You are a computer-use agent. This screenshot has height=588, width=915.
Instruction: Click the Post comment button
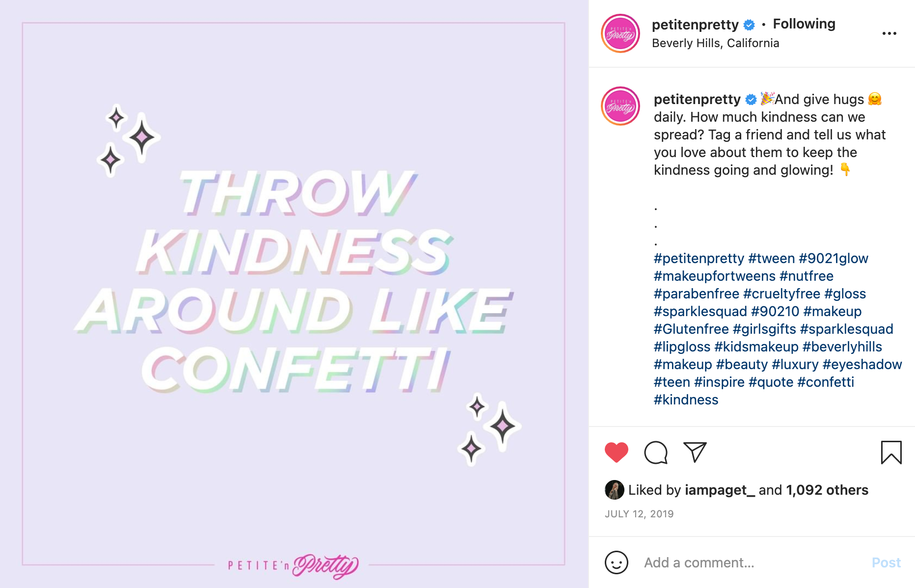point(886,562)
